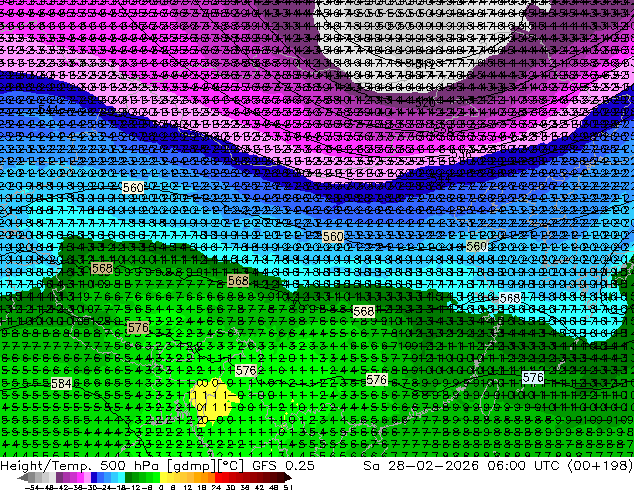Click the bright red swatch in the legend
The width and height of the screenshot is (634, 490).
pyautogui.click(x=218, y=477)
